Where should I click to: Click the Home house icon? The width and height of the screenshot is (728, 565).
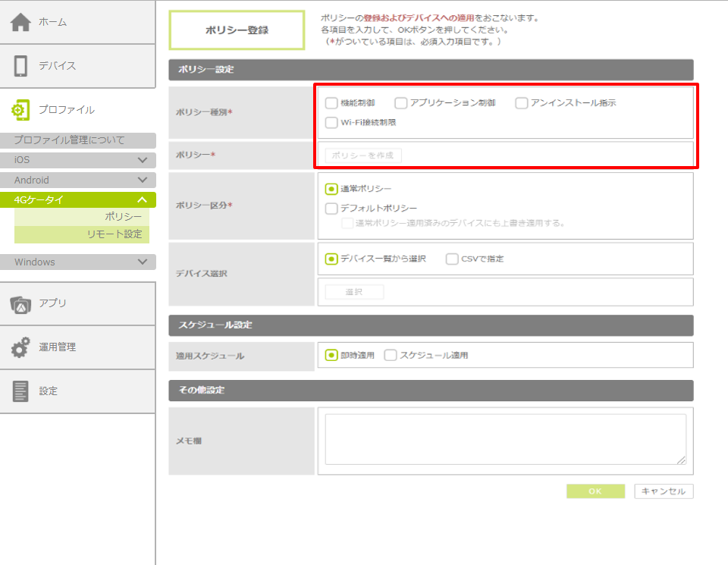pos(21,23)
